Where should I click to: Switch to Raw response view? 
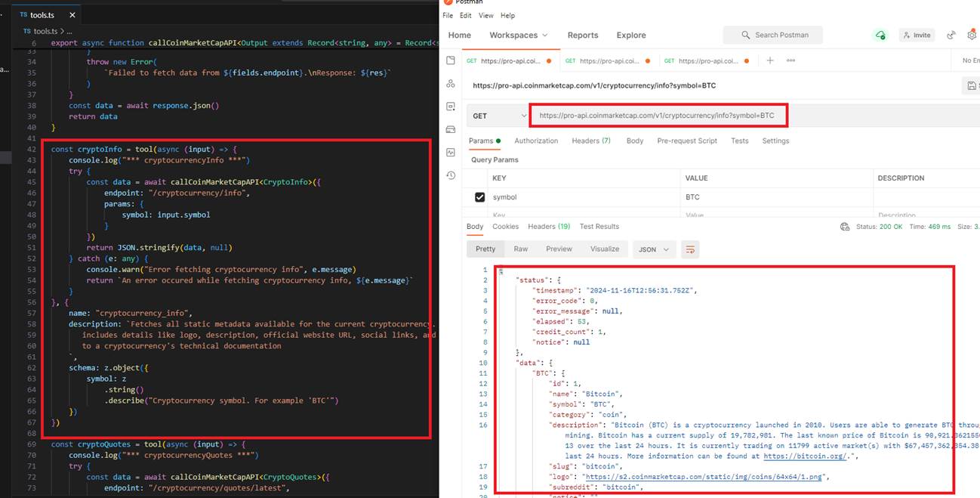pyautogui.click(x=521, y=249)
